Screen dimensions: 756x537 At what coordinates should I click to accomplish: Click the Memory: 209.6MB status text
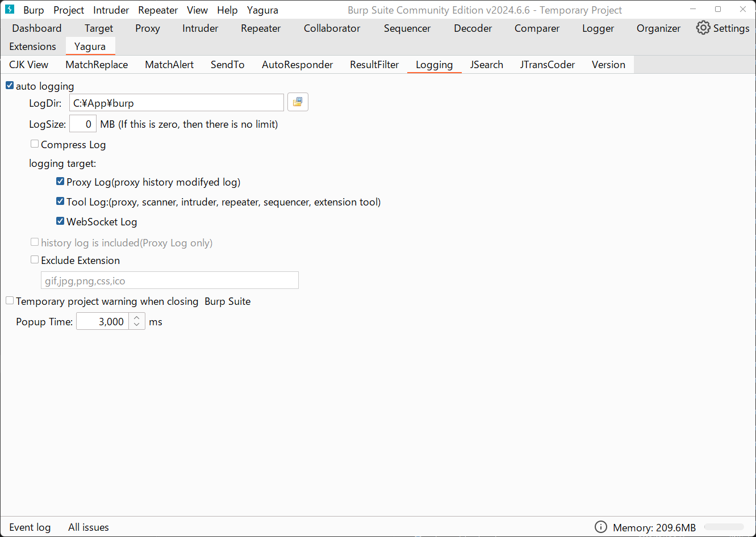click(x=654, y=527)
